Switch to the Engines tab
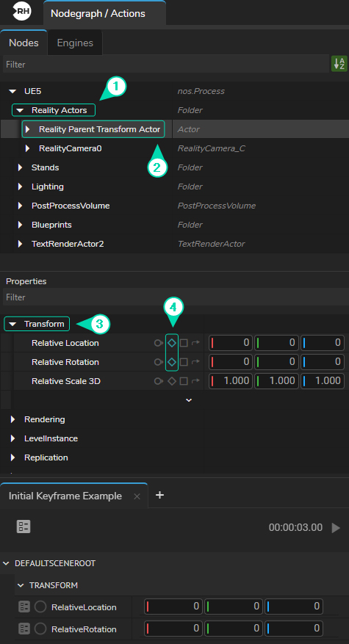The width and height of the screenshot is (349, 644). pos(75,43)
